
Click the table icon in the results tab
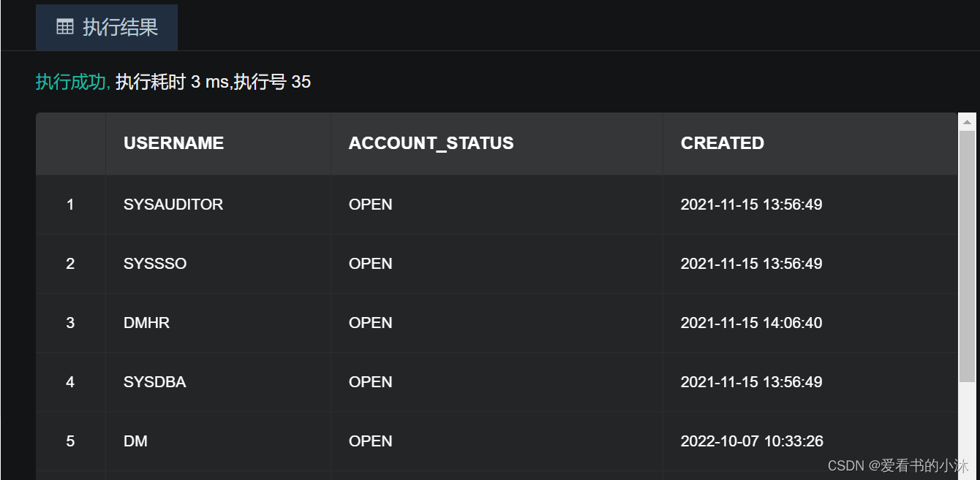pos(65,28)
